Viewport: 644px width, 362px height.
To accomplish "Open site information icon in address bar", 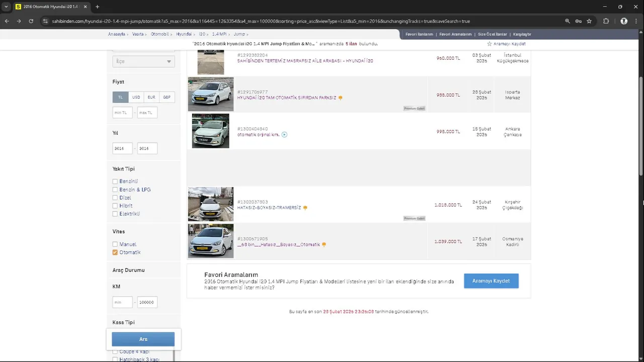I will 45,21.
